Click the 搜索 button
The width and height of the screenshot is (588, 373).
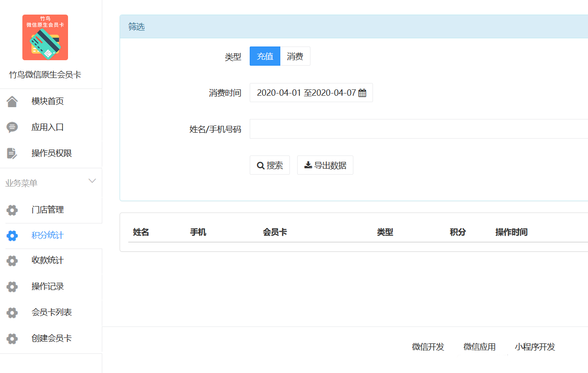click(270, 165)
